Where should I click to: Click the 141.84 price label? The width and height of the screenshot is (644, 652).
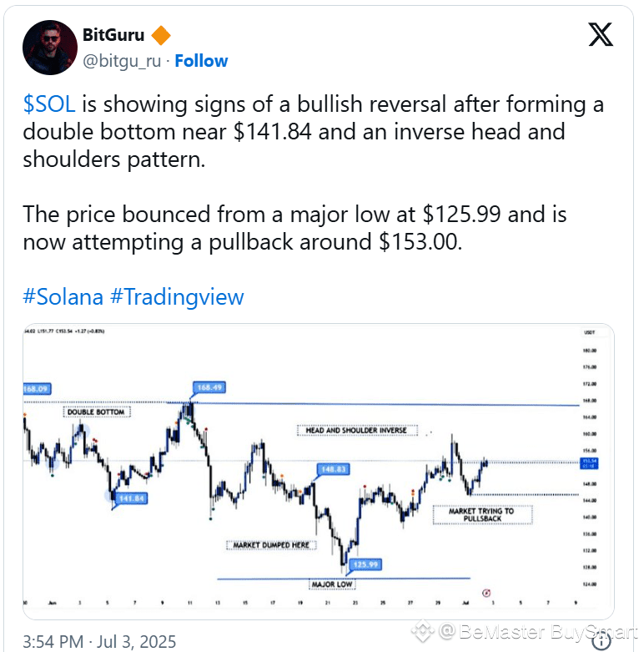pos(131,498)
